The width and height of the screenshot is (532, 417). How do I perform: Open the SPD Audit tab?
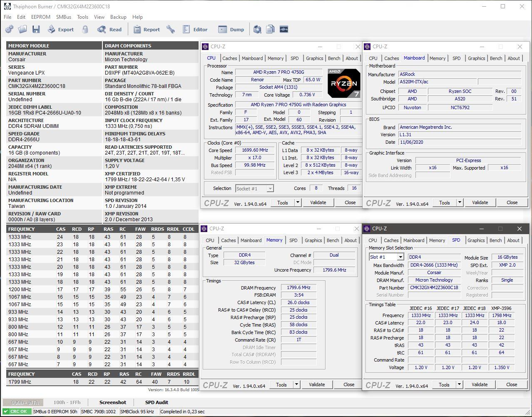157,402
